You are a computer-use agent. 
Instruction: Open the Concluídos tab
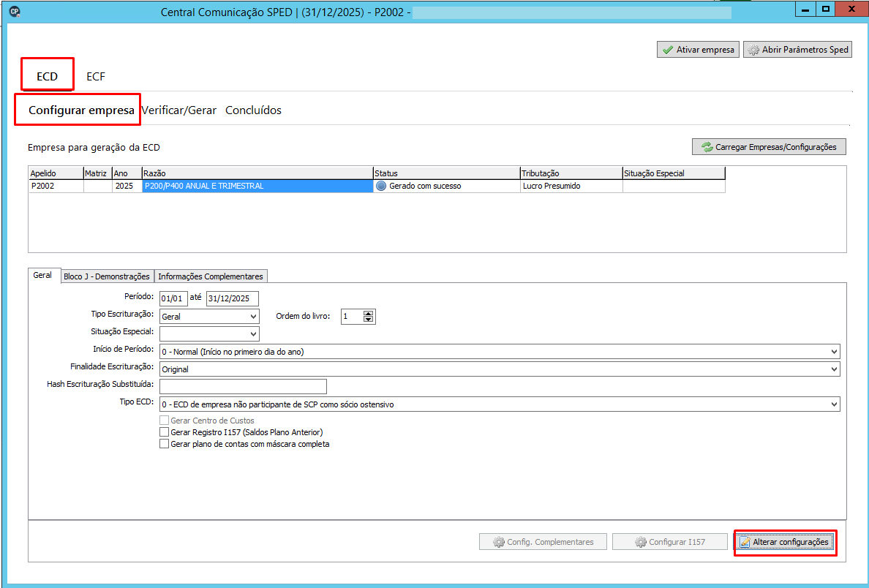click(253, 110)
